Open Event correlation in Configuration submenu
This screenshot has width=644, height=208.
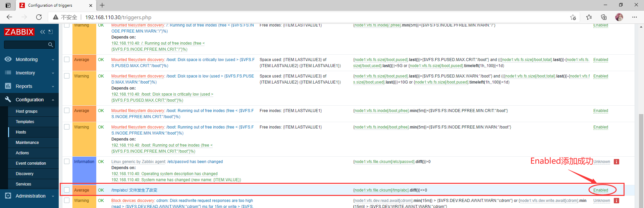[x=31, y=163]
